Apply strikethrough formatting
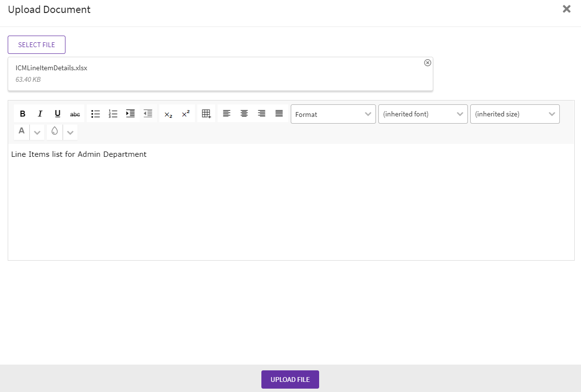Viewport: 581px width, 392px height. coord(75,114)
